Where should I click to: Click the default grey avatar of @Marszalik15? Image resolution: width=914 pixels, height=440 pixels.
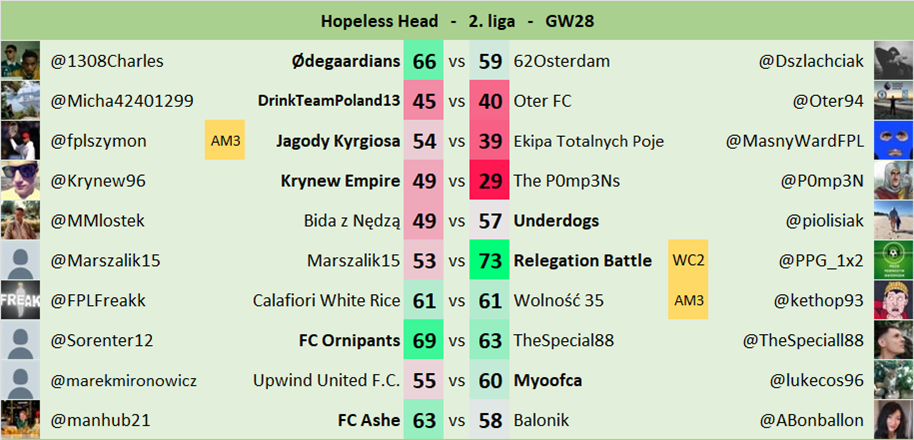tap(20, 260)
